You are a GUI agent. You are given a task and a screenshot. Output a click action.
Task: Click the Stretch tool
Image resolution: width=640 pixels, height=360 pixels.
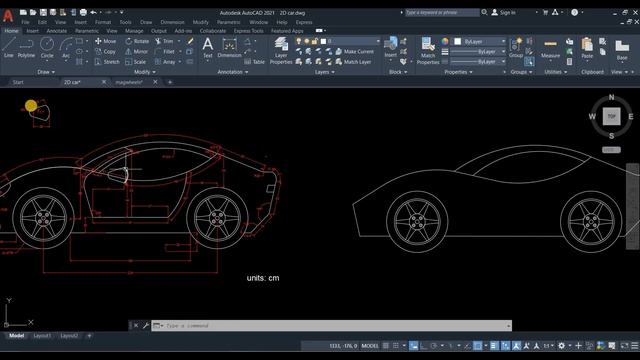(x=107, y=62)
